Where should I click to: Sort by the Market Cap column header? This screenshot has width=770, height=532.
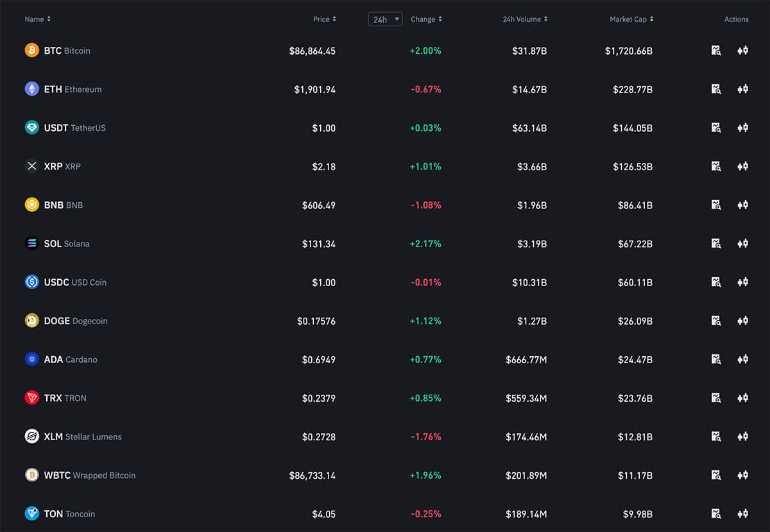tap(631, 19)
